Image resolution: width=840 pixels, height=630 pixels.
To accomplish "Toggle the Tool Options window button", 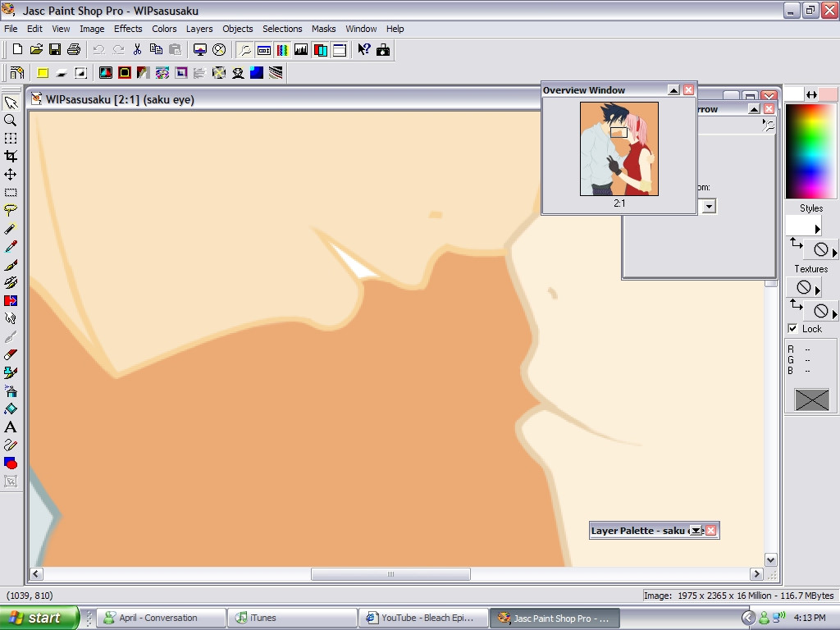I will pos(264,50).
